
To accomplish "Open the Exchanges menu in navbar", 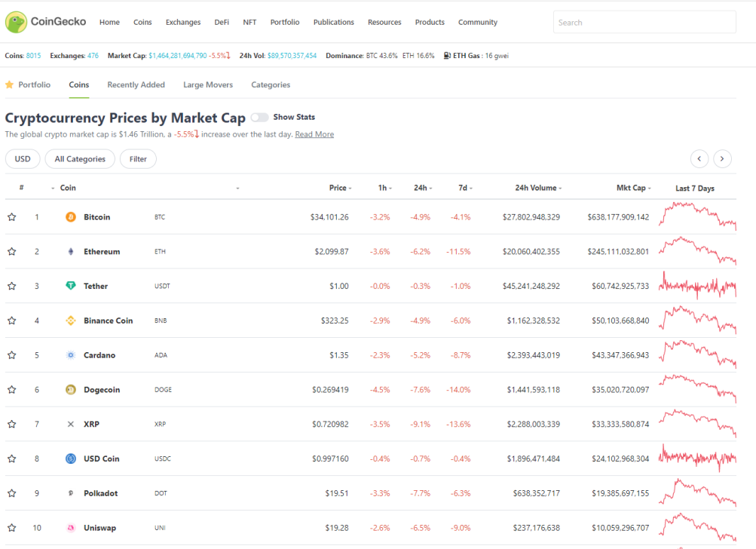I will pyautogui.click(x=183, y=22).
